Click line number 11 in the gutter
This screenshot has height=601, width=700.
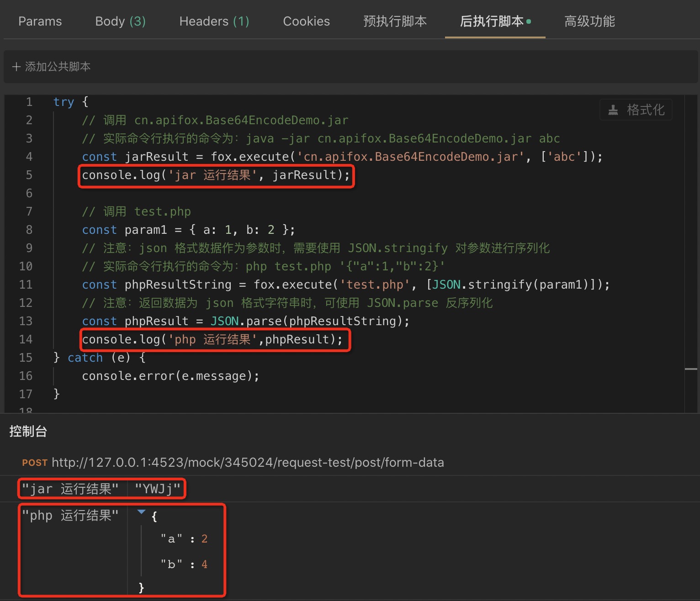point(26,285)
